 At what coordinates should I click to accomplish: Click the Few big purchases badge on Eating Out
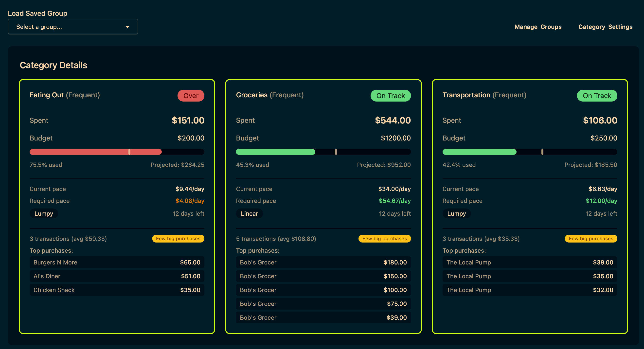tap(178, 239)
